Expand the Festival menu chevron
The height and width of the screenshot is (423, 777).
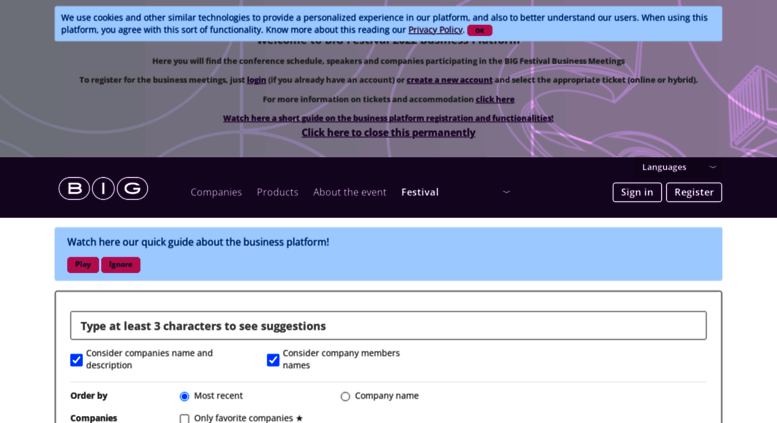point(506,192)
